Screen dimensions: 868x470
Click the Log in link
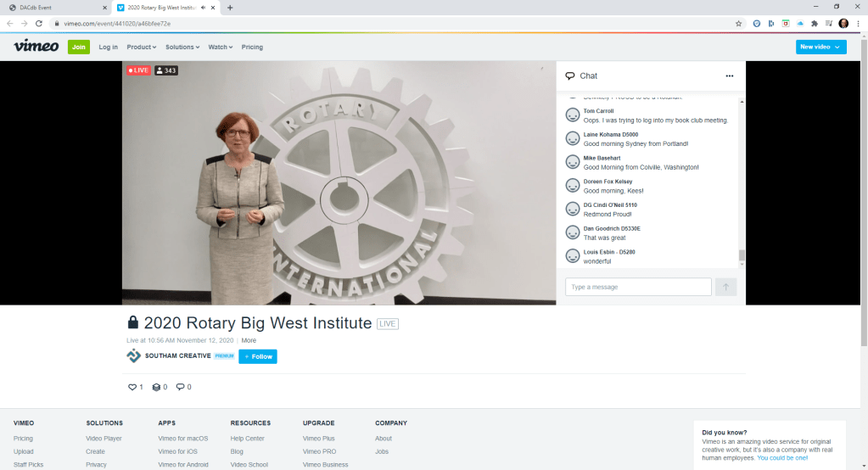click(109, 48)
